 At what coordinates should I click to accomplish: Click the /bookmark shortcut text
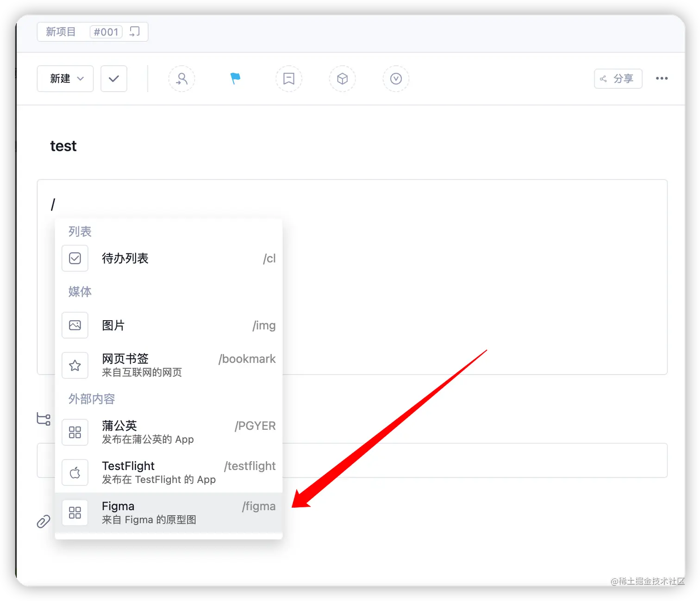coord(247,359)
